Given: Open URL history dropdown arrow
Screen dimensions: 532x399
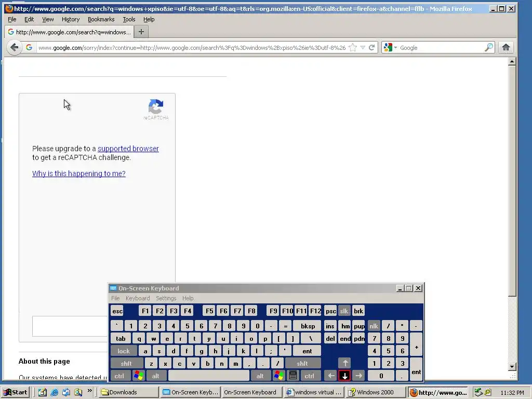Looking at the screenshot, I should pos(363,47).
